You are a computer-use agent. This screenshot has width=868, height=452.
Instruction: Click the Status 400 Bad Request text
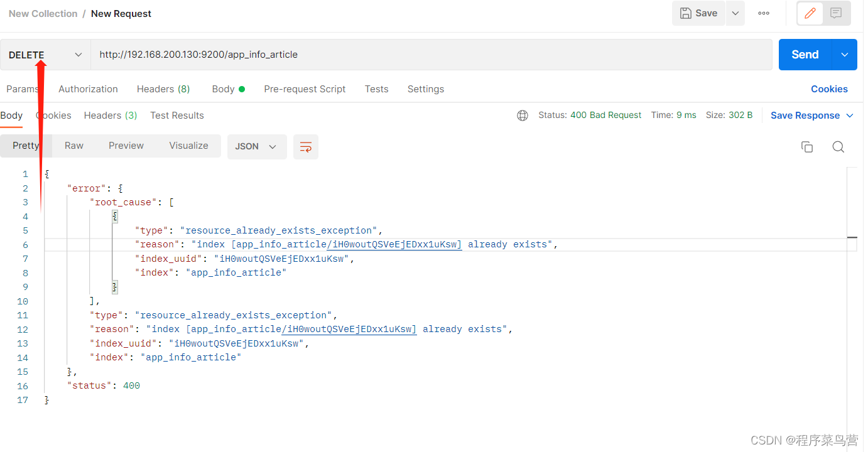(590, 116)
